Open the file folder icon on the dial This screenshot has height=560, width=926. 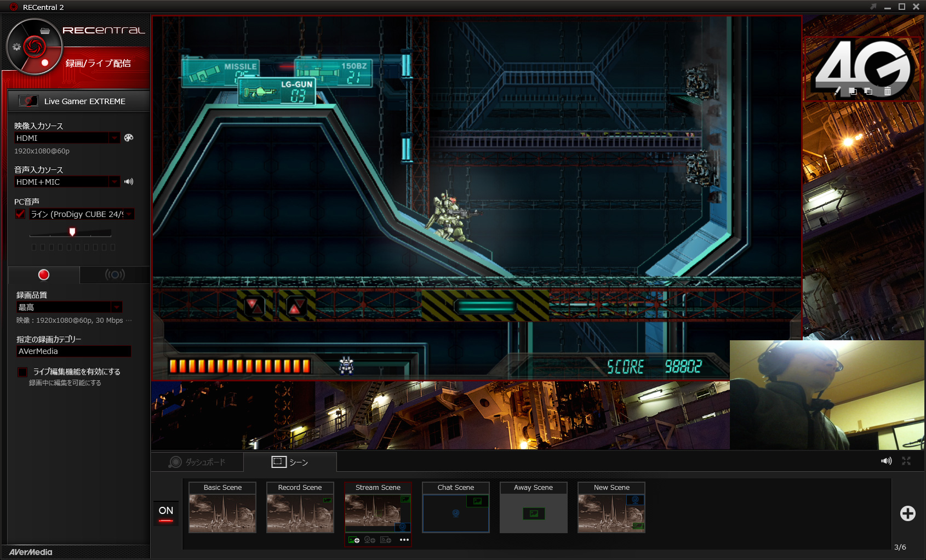click(45, 31)
